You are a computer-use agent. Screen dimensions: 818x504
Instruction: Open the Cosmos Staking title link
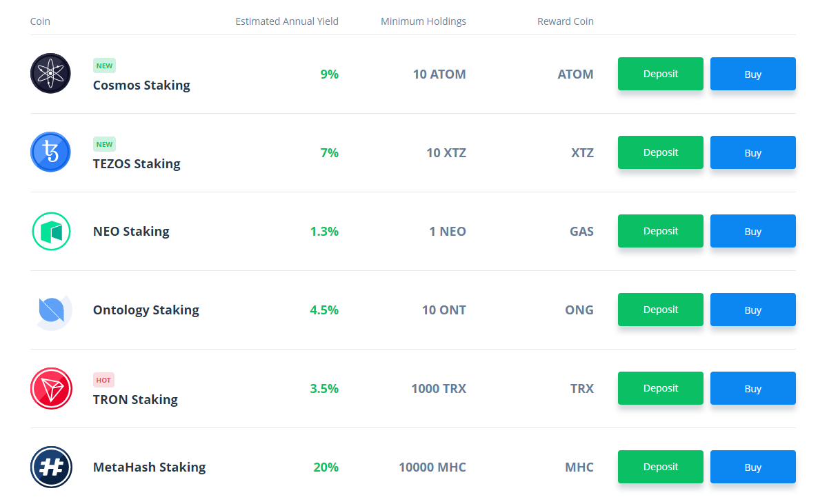pyautogui.click(x=141, y=85)
